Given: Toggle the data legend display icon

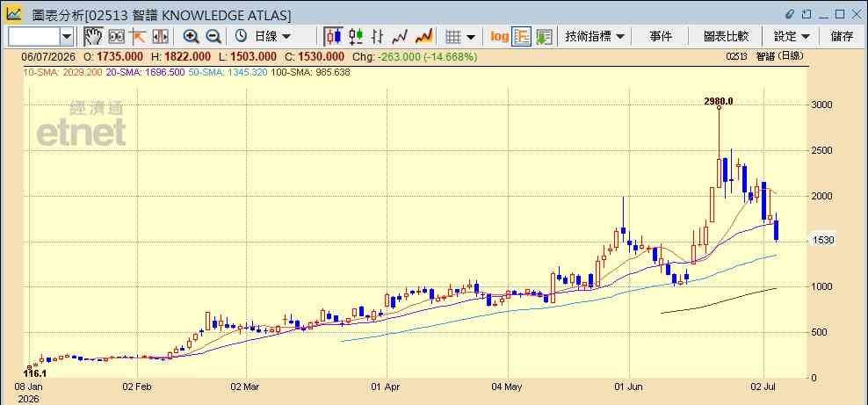Looking at the screenshot, I should 522,37.
